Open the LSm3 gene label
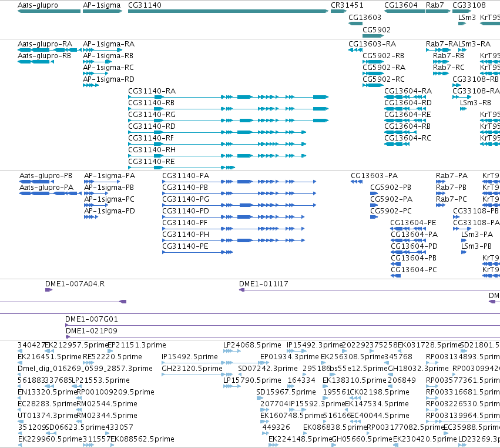 (467, 18)
